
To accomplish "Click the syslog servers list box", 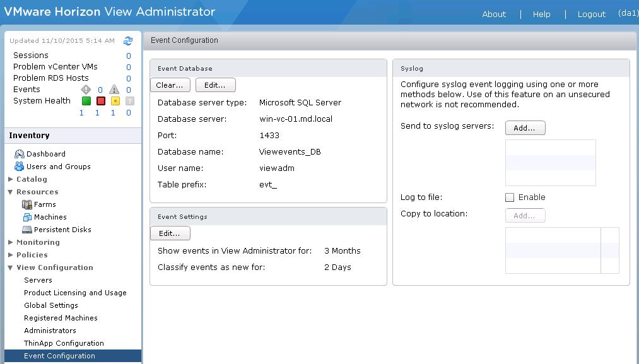I will point(550,163).
